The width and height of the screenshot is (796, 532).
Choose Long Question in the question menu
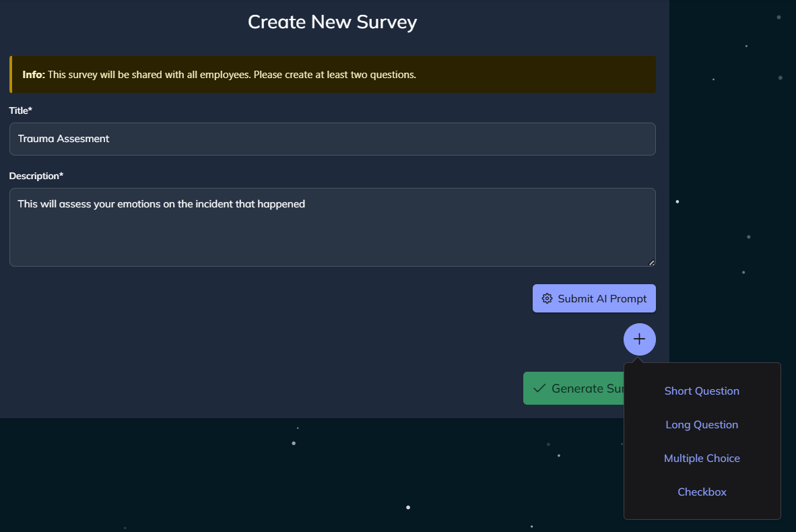point(702,425)
